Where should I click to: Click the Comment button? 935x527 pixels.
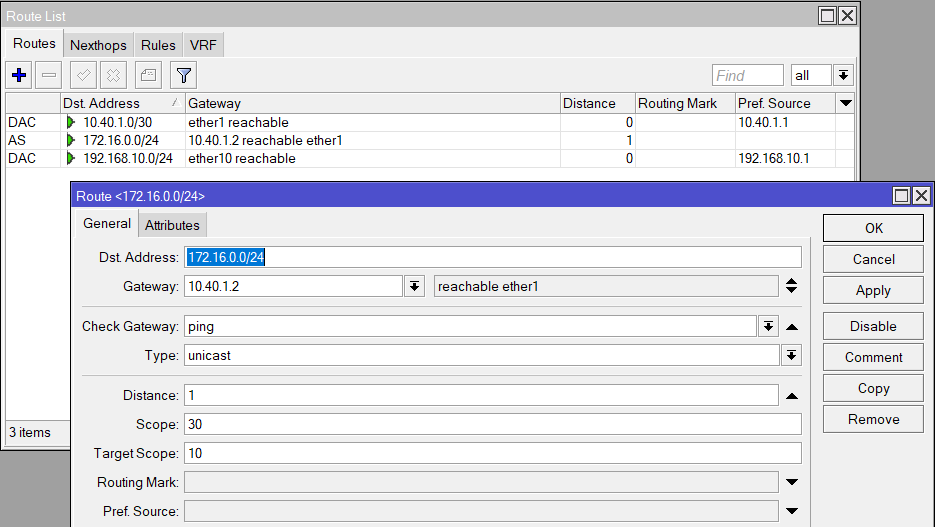(874, 357)
